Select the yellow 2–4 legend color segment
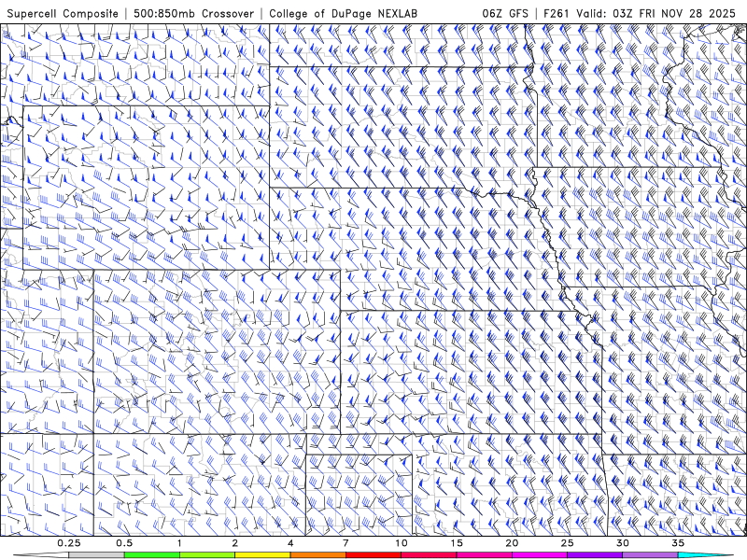 [x=262, y=555]
